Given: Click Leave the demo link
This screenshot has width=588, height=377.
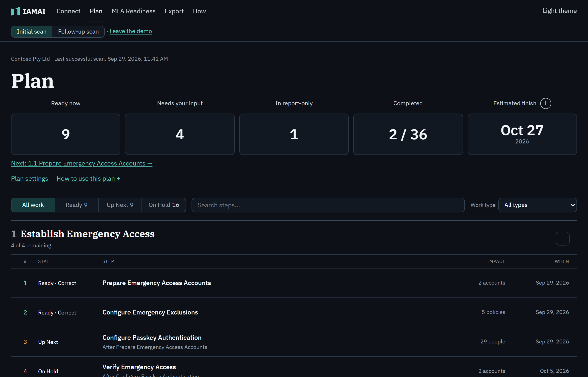Looking at the screenshot, I should pos(131,31).
